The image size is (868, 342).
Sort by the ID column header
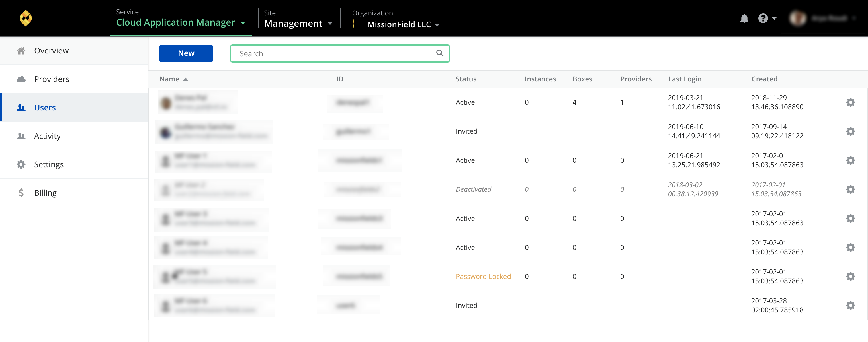[340, 79]
